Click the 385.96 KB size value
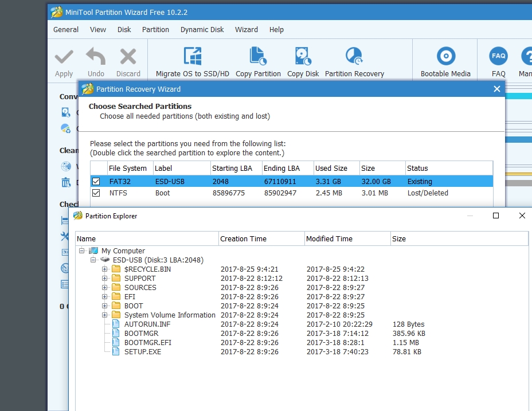Screen dimensions: 532x411 [409, 333]
